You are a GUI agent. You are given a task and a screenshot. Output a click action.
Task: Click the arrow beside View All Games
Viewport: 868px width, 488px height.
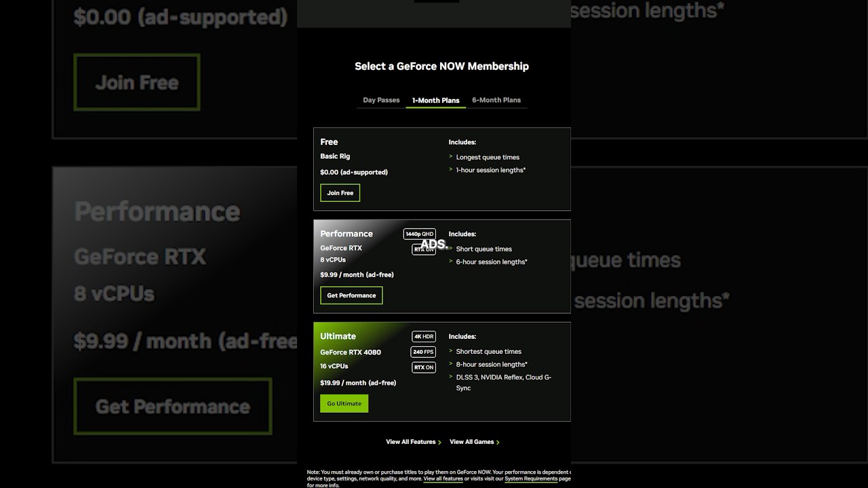pyautogui.click(x=498, y=443)
